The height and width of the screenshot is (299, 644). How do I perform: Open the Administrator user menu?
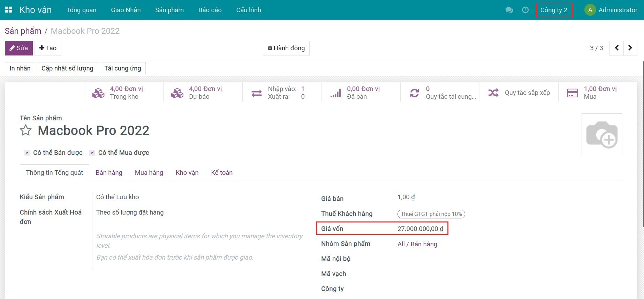click(611, 10)
